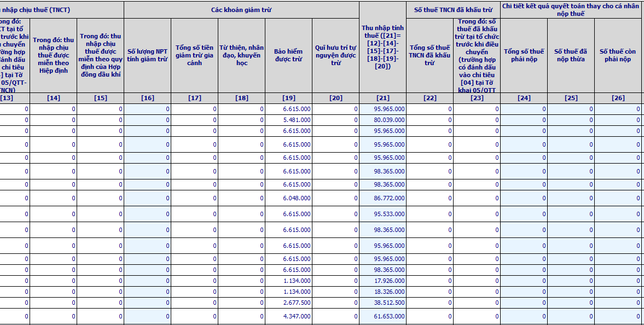The image size is (644, 325).
Task: Click the 'Tổng số tiền giảm trừ gia cảnh' header
Action: 194,55
